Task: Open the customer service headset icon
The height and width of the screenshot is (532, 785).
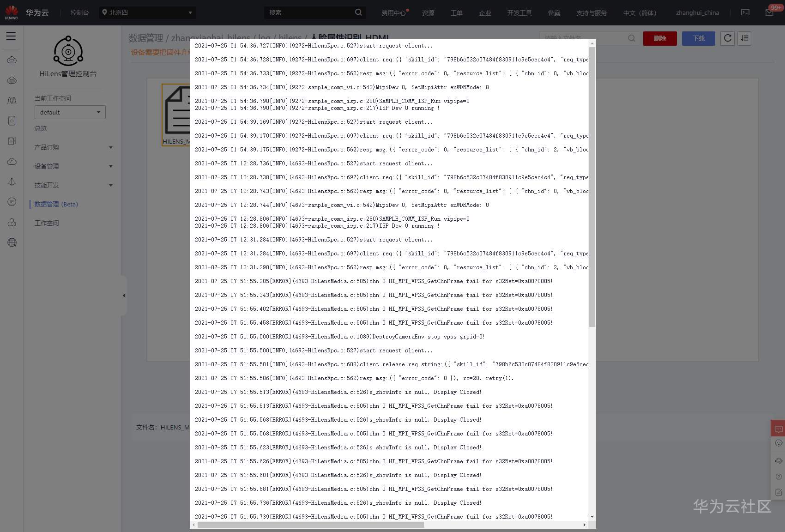Action: [779, 461]
